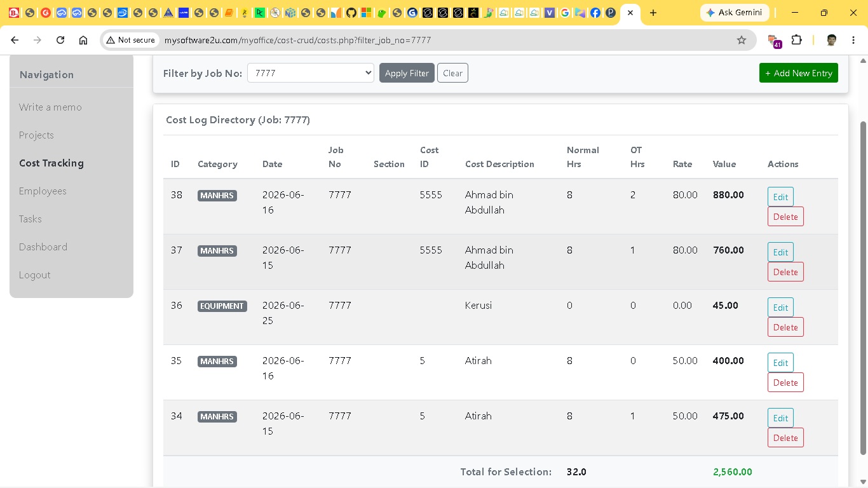Switch to the GitHub tab
This screenshot has width=868, height=488.
pos(351,13)
